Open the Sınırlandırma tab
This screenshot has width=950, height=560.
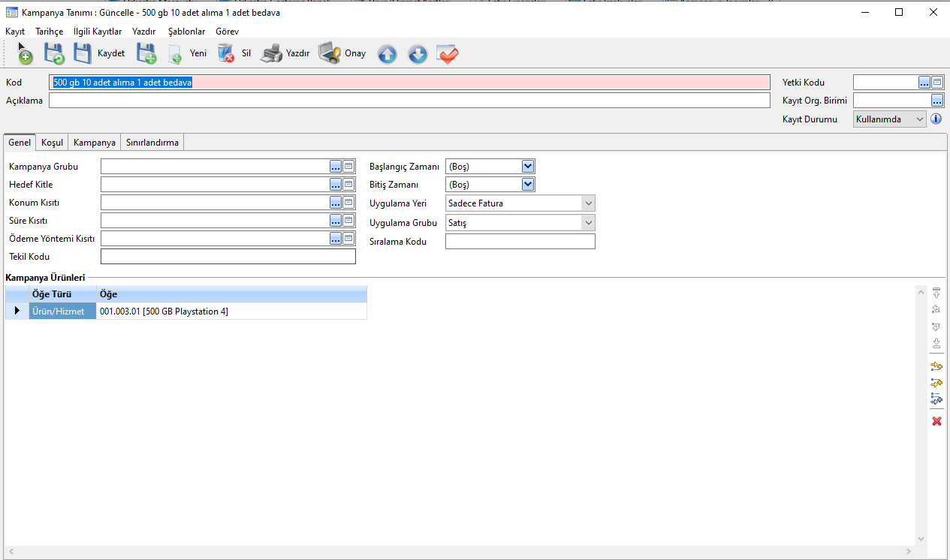pyautogui.click(x=152, y=143)
